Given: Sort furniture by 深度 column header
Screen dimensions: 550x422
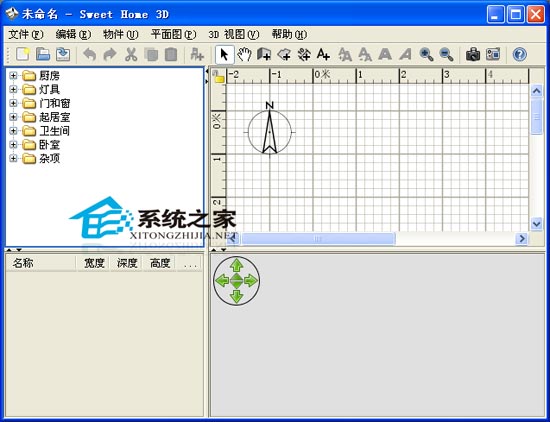Looking at the screenshot, I should (127, 263).
